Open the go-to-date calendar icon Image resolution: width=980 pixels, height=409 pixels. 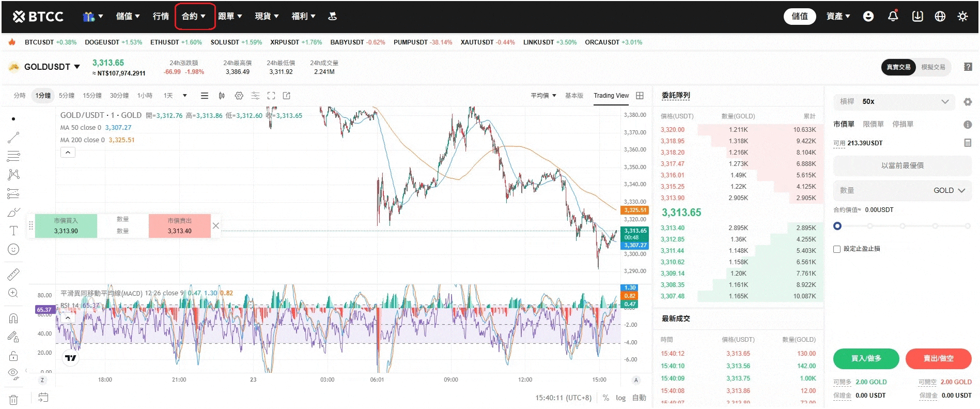43,398
